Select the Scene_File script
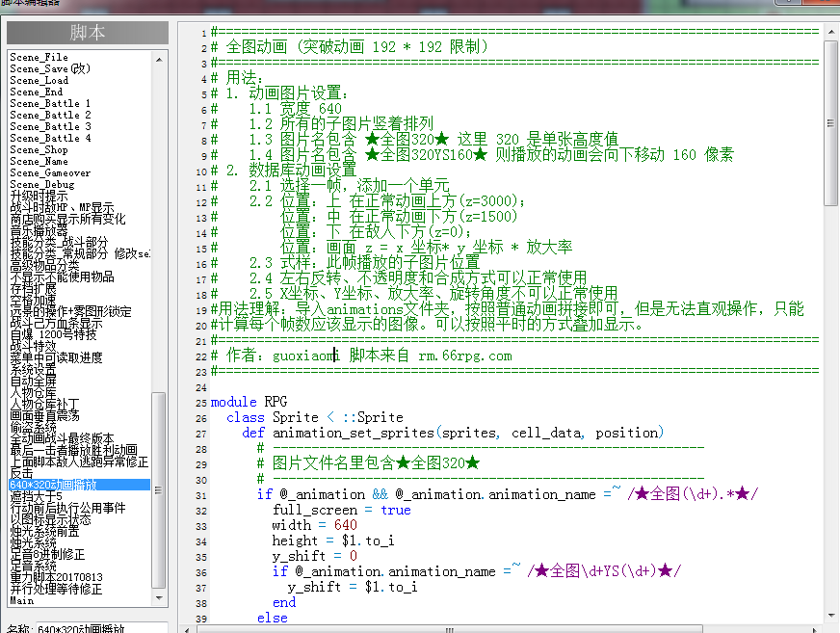This screenshot has height=633, width=840. 39,57
